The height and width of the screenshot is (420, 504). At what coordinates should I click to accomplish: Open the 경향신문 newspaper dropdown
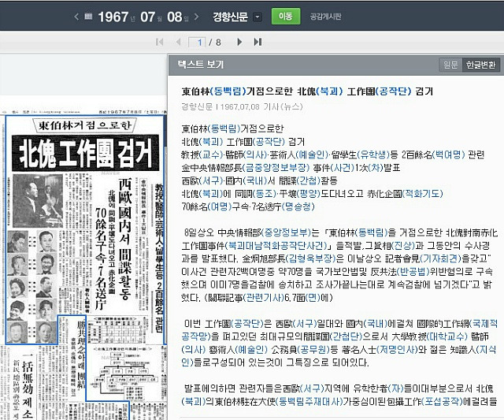(258, 17)
